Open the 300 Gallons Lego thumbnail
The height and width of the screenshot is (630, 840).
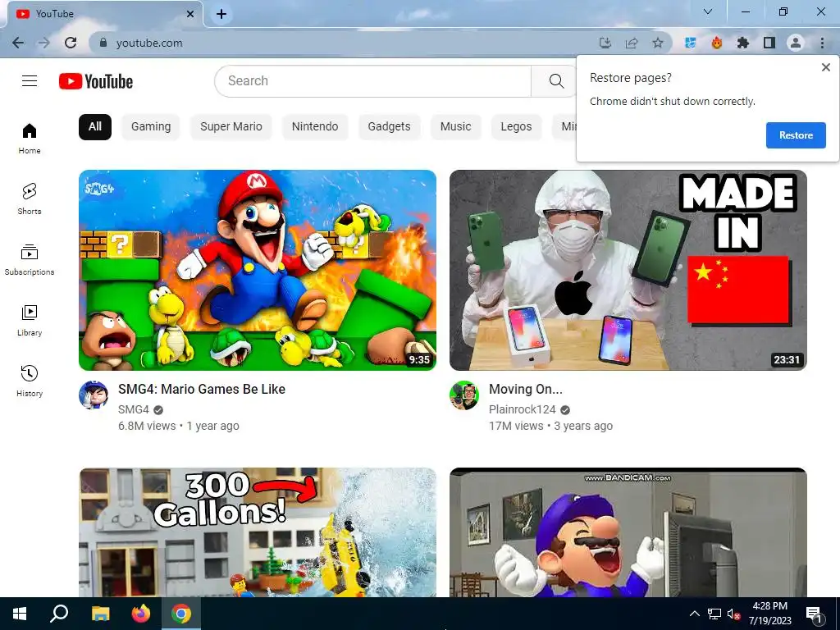click(x=257, y=532)
